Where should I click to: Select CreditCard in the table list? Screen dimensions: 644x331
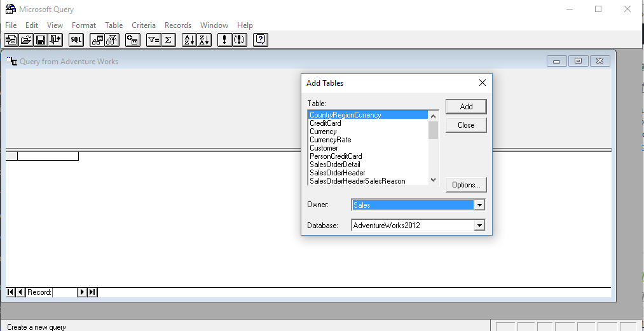368,123
